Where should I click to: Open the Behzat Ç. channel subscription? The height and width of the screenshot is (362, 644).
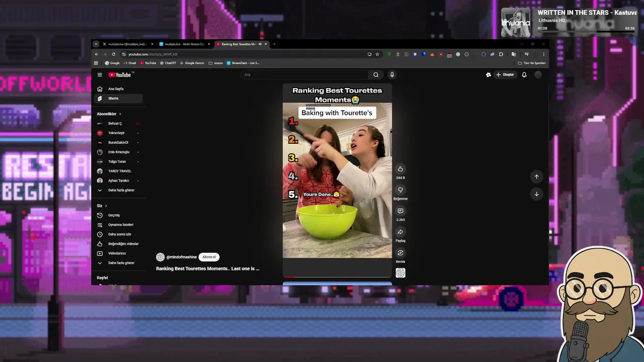[x=119, y=124]
